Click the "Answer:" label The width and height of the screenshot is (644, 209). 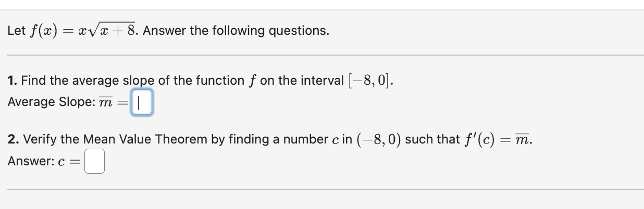(x=29, y=161)
